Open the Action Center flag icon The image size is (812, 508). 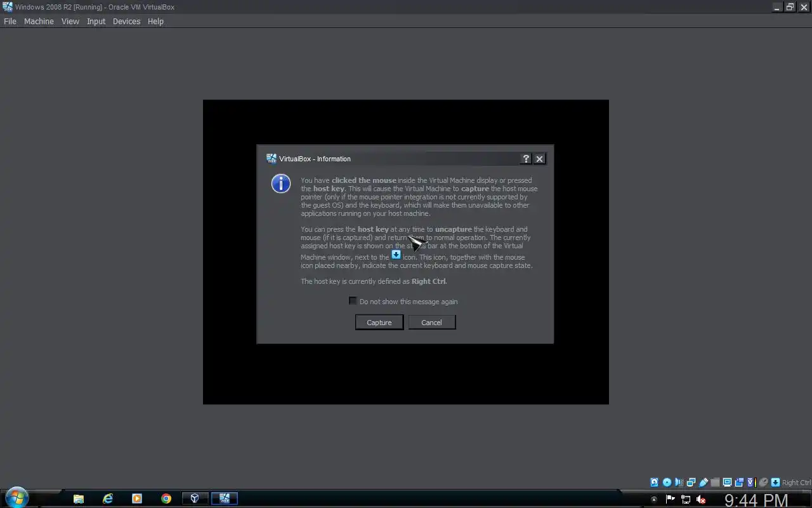coord(671,499)
